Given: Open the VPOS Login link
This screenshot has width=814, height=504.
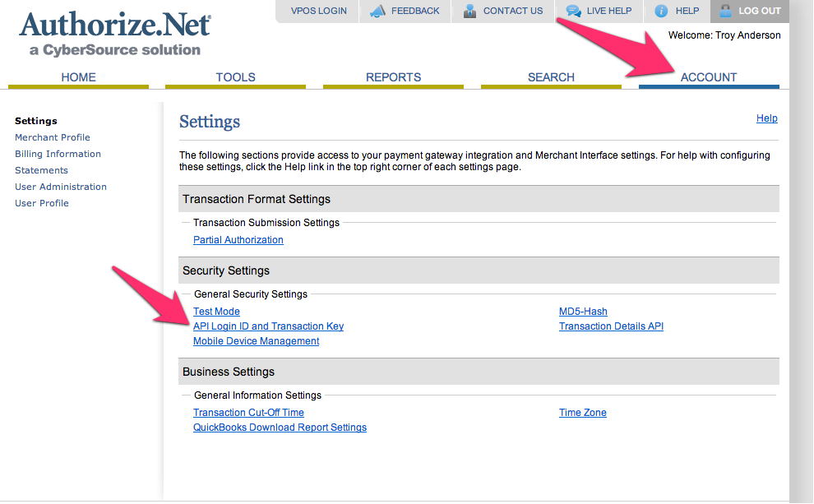Looking at the screenshot, I should tap(318, 12).
